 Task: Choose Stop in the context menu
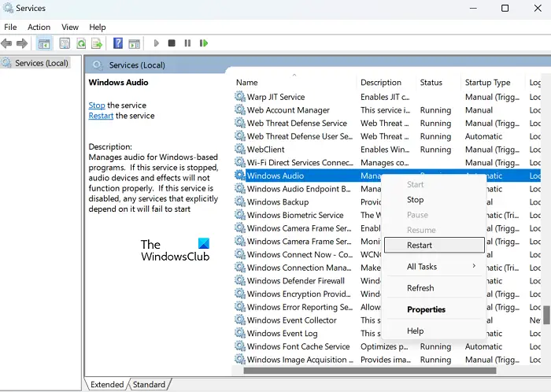coord(435,199)
